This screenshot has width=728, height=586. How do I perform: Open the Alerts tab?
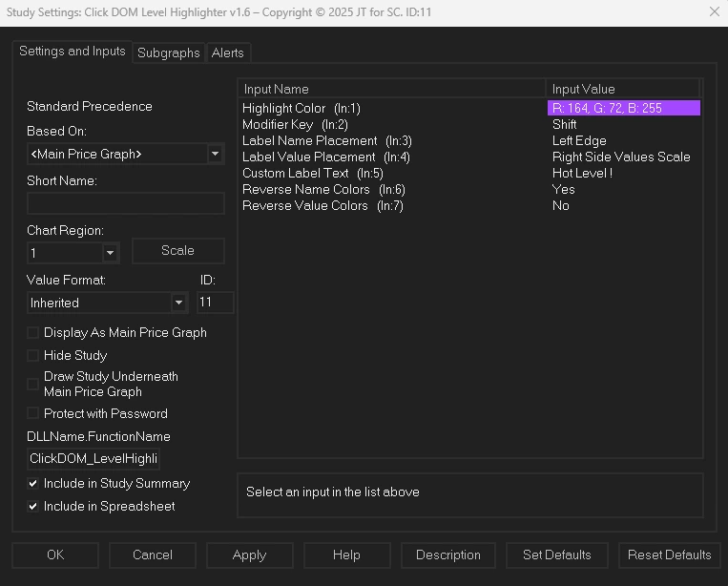(227, 52)
